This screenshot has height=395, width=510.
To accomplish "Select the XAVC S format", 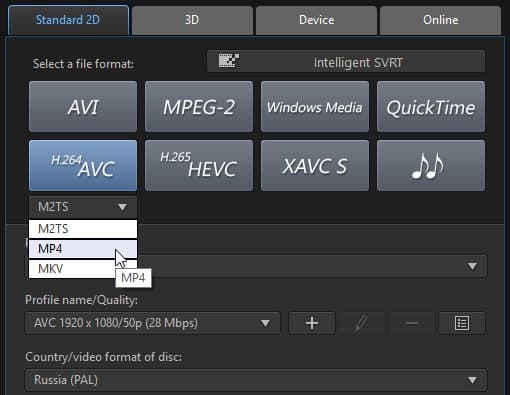I will pos(315,166).
